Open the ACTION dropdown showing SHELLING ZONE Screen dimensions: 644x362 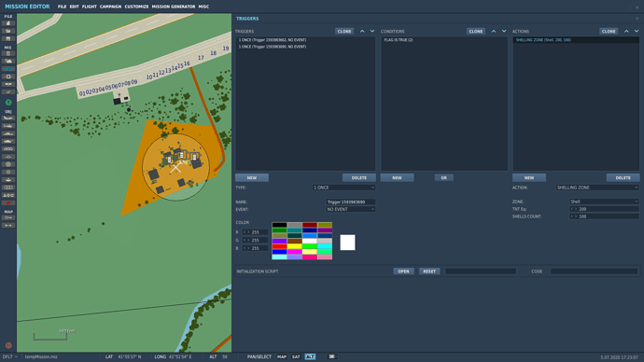point(597,188)
